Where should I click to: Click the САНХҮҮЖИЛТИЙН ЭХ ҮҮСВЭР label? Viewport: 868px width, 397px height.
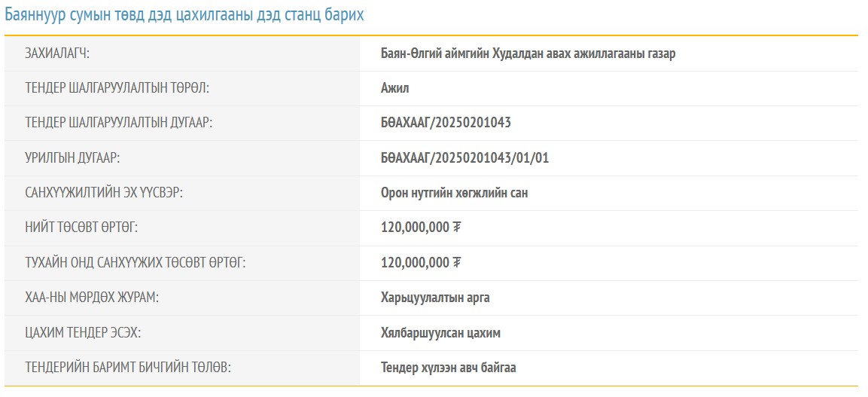tap(104, 193)
